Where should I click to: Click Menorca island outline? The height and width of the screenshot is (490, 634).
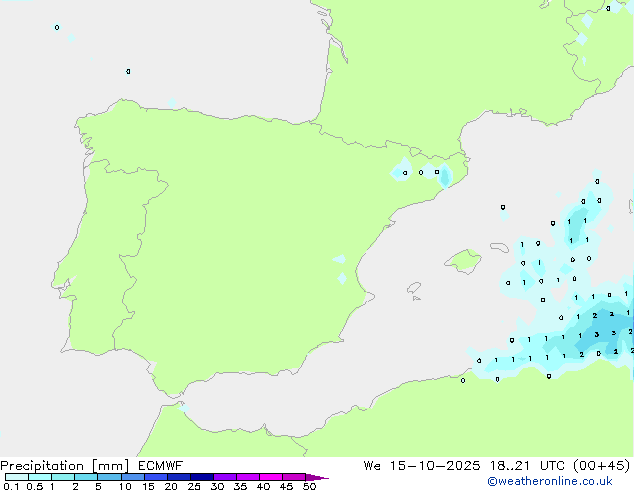coord(499,247)
